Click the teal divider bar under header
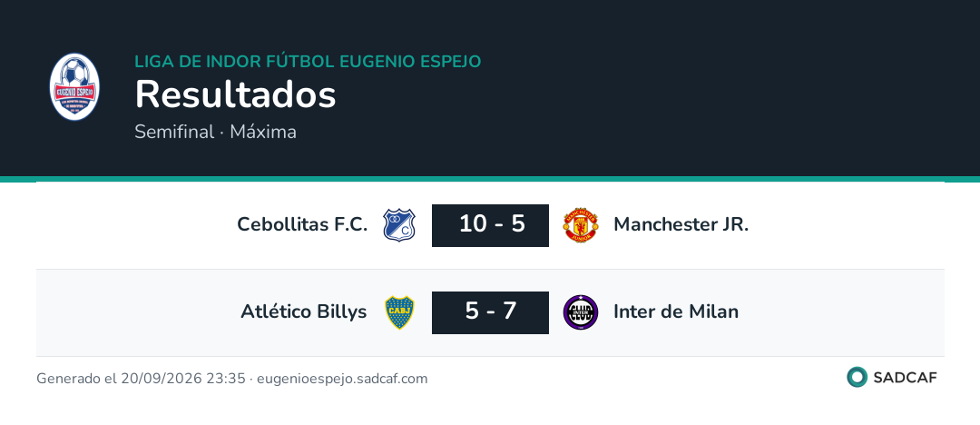The height and width of the screenshot is (425, 980). click(x=490, y=179)
